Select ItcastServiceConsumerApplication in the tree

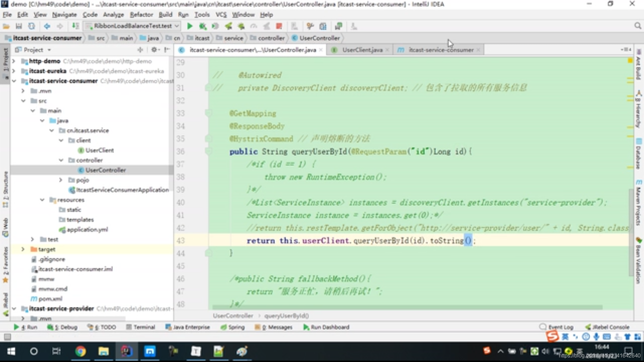pos(122,190)
